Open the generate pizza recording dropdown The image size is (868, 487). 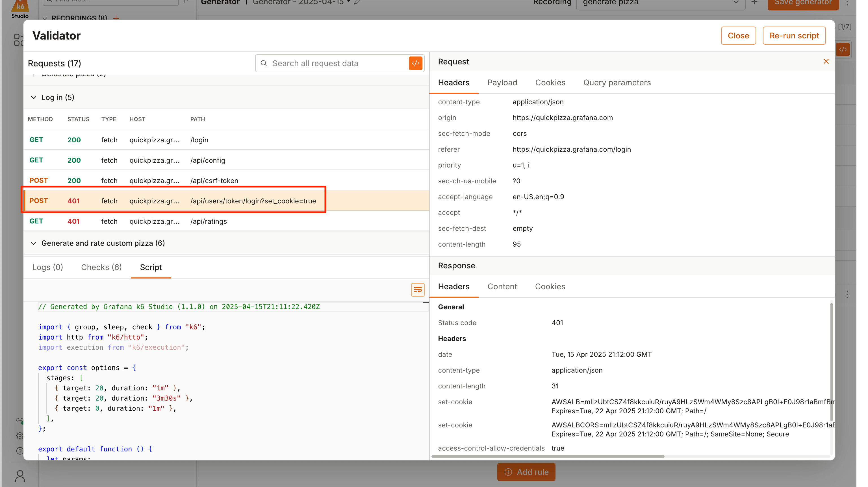pos(660,3)
